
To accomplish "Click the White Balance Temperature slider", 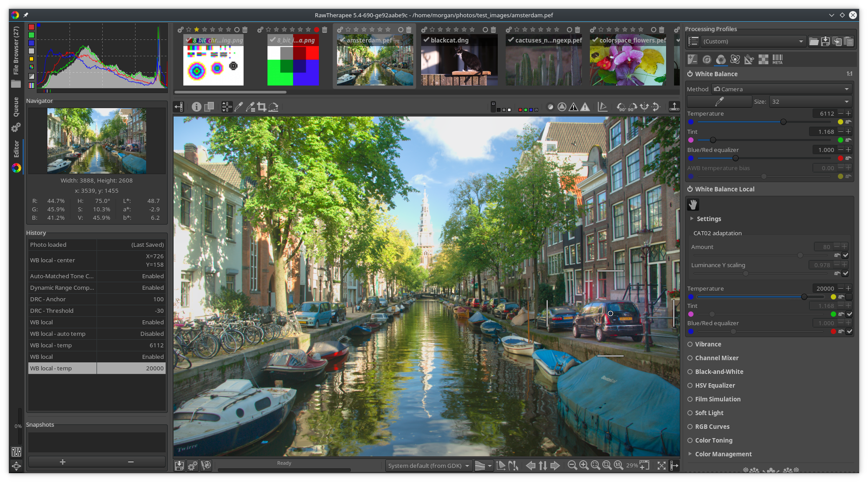I will (765, 122).
